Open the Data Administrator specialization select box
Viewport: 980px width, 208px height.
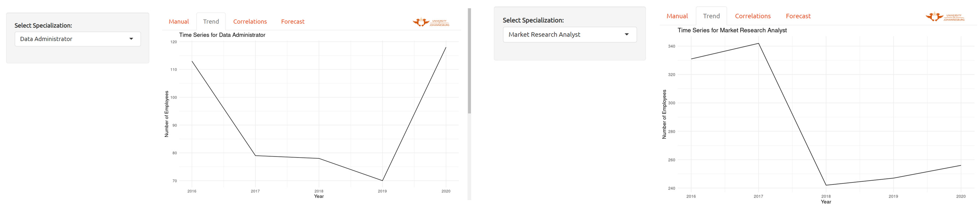(x=78, y=39)
